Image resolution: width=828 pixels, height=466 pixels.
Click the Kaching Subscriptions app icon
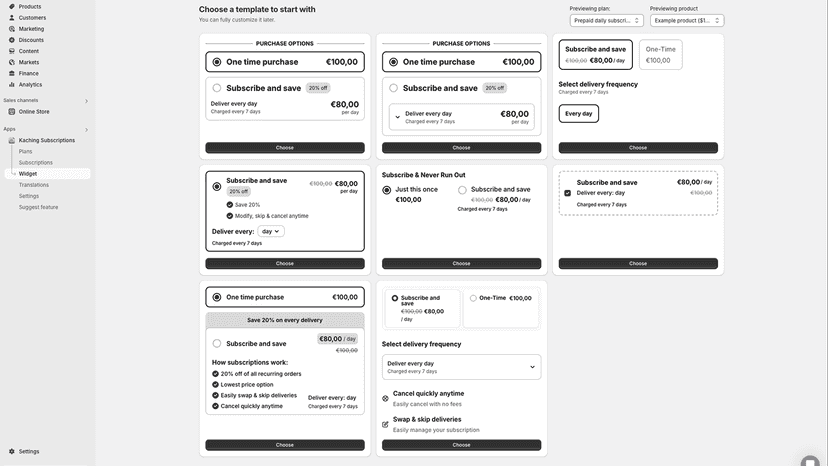click(x=12, y=140)
